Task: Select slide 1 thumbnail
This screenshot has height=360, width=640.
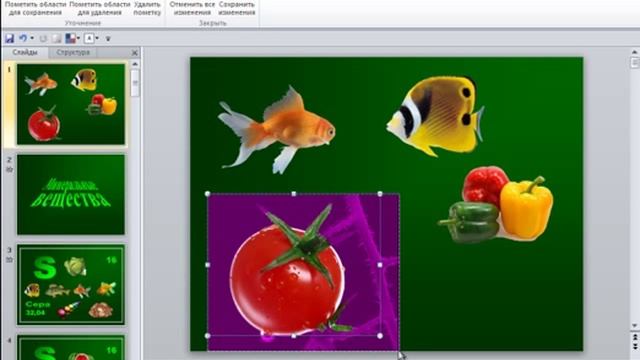Action: click(x=71, y=104)
